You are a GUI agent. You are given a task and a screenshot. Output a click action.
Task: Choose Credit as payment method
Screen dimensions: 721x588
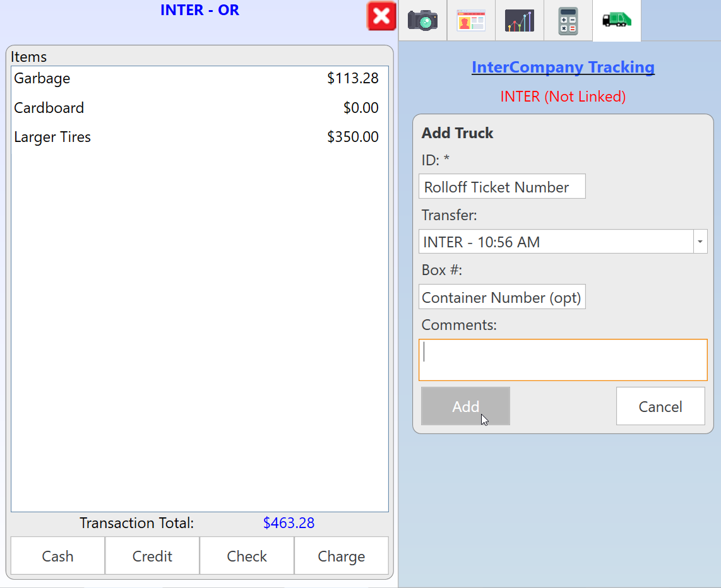tap(152, 556)
